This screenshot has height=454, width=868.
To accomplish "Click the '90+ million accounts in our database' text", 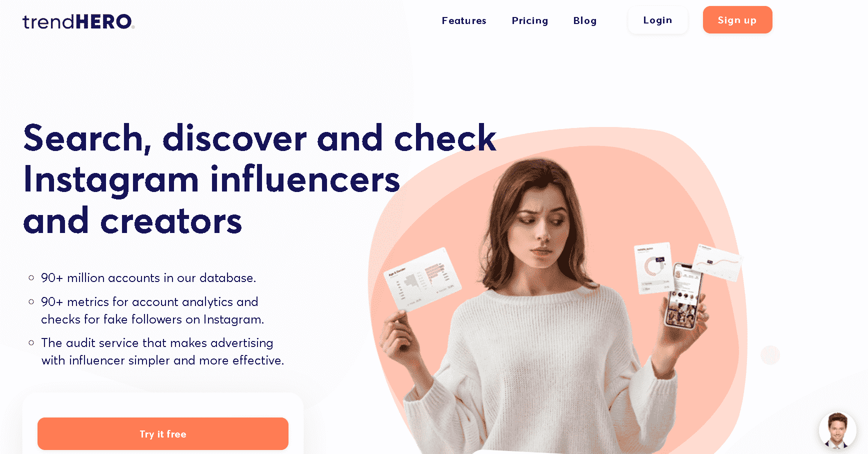I will pyautogui.click(x=148, y=277).
